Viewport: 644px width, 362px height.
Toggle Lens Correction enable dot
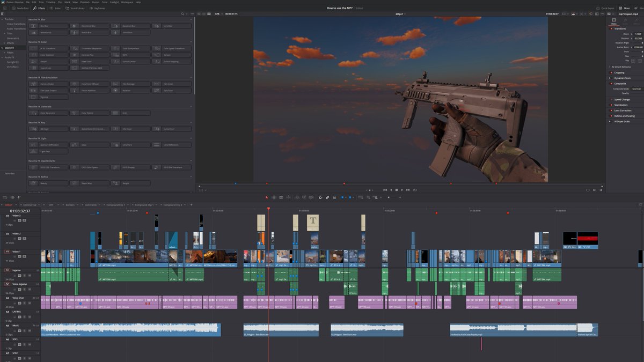pos(611,110)
